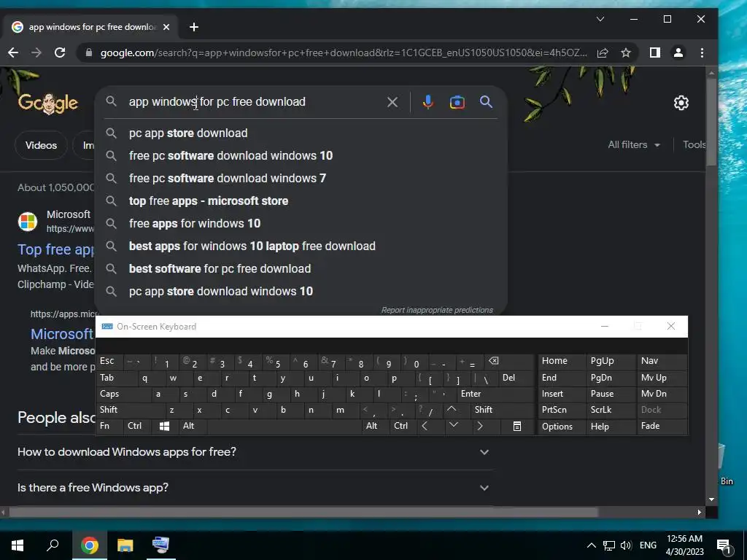Open a new Chrome tab

194,27
